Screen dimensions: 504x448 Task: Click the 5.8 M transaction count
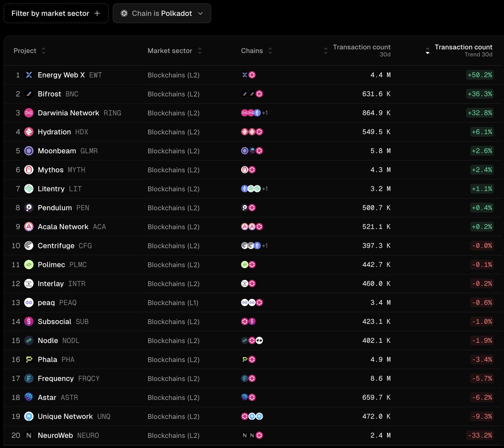pos(381,150)
